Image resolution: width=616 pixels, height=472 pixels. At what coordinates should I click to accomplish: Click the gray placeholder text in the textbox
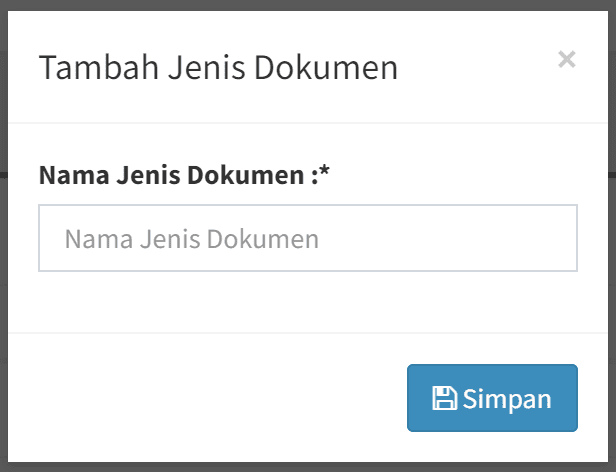click(192, 239)
